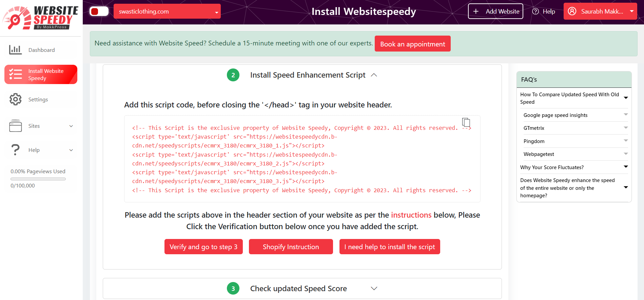
Task: Click the Website Speedy logo
Action: point(41,18)
